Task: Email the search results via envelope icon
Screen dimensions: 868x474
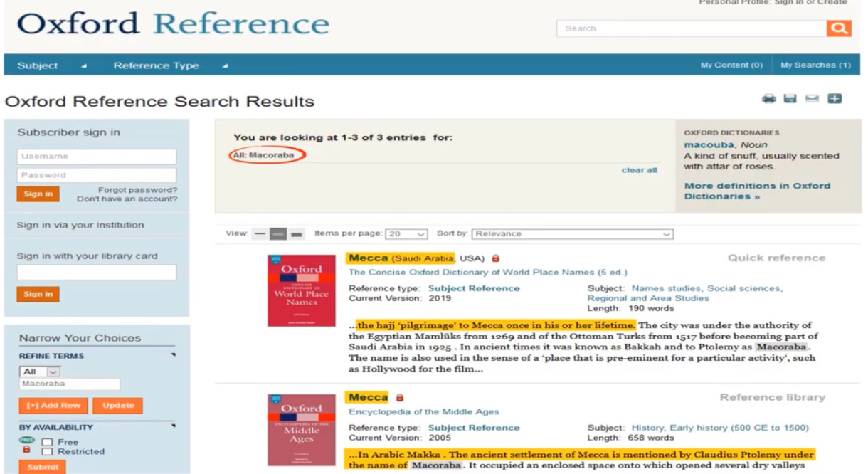Action: click(x=812, y=100)
